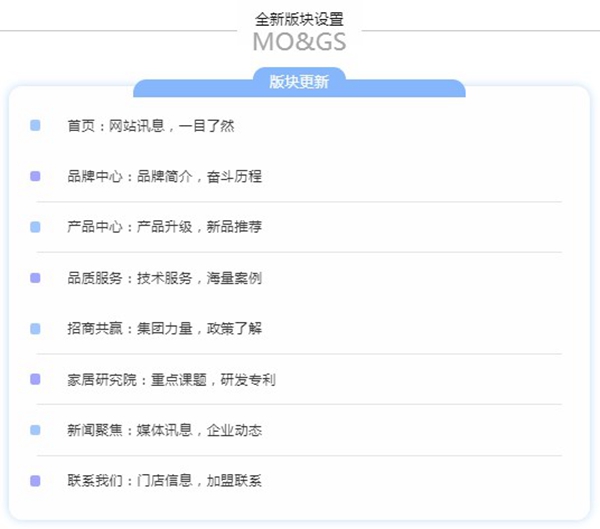The width and height of the screenshot is (600, 529).
Task: Click the purple bullet beside 家居研究院
Action: click(35, 379)
